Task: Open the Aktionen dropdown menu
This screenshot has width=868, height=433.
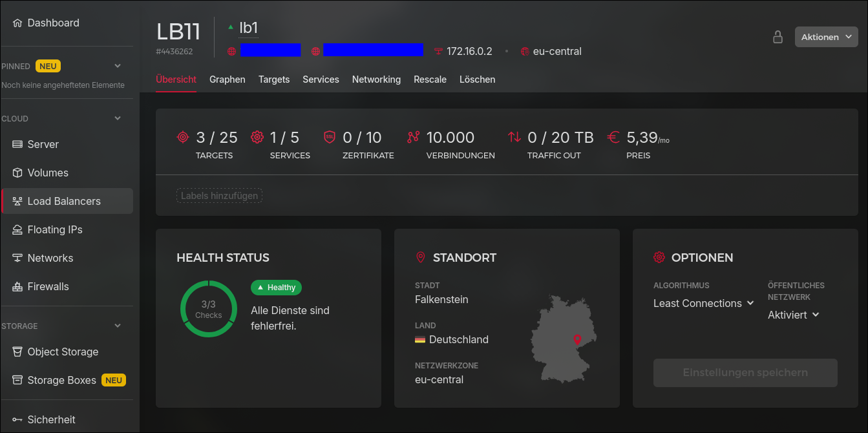Action: (x=826, y=37)
